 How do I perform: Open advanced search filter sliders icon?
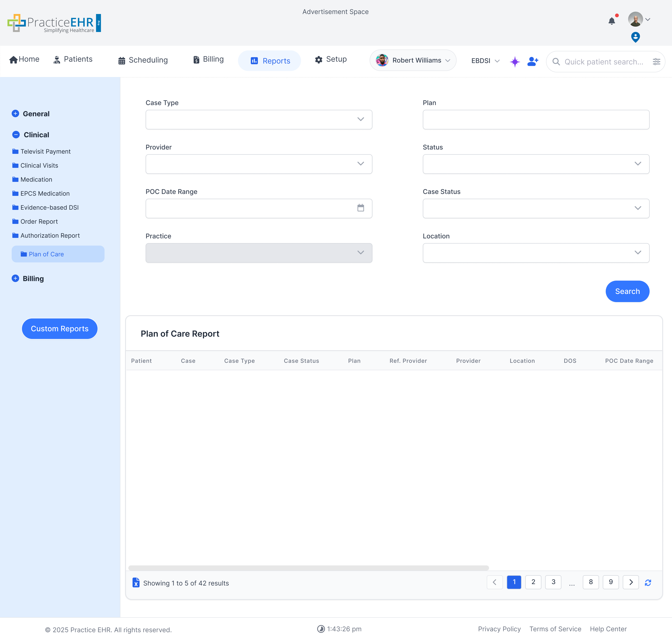[x=656, y=62]
